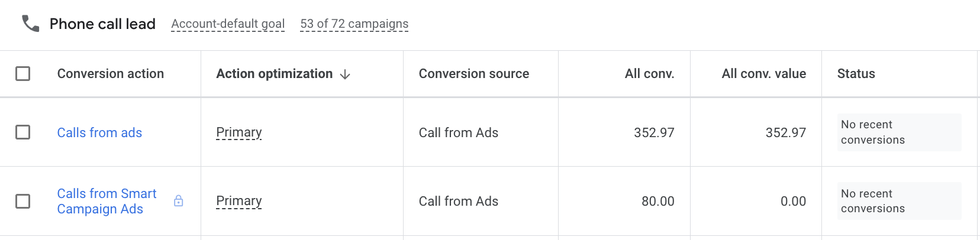Open Primary setting for Smart Campaign Ads row
This screenshot has height=240, width=980.
pos(239,201)
